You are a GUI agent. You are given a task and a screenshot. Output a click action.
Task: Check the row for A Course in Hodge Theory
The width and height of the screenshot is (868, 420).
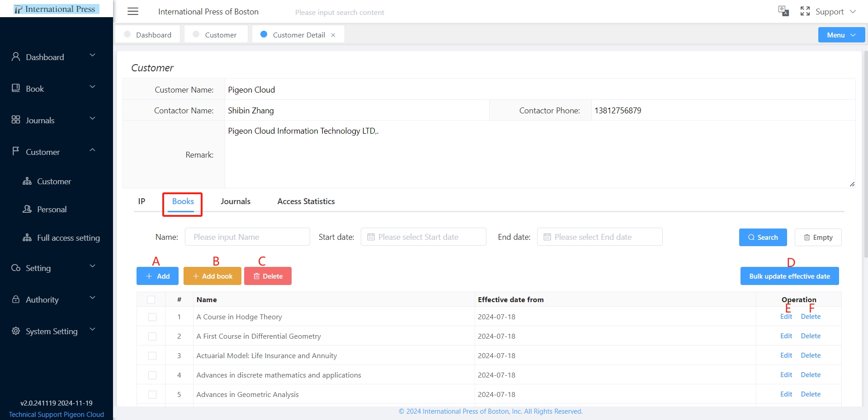(152, 317)
